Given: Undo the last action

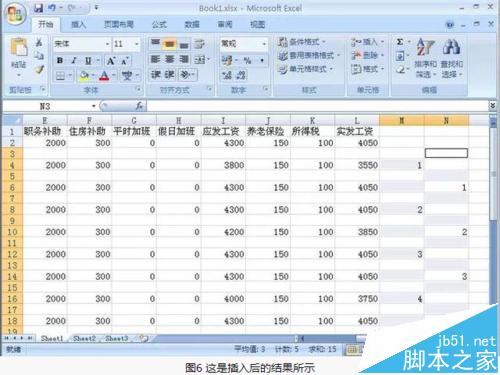Looking at the screenshot, I should pyautogui.click(x=52, y=8).
